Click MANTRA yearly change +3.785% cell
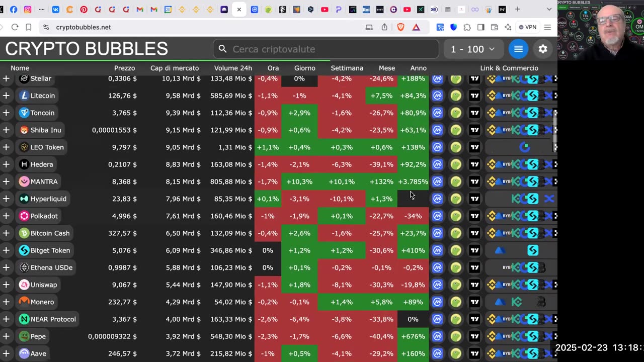This screenshot has height=362, width=644. point(413,182)
